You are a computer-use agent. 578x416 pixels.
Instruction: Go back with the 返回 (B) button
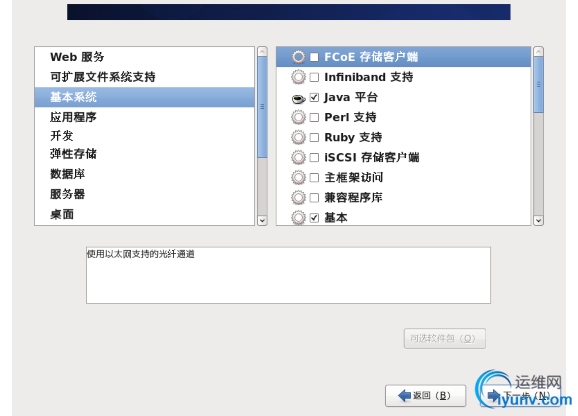tap(425, 396)
